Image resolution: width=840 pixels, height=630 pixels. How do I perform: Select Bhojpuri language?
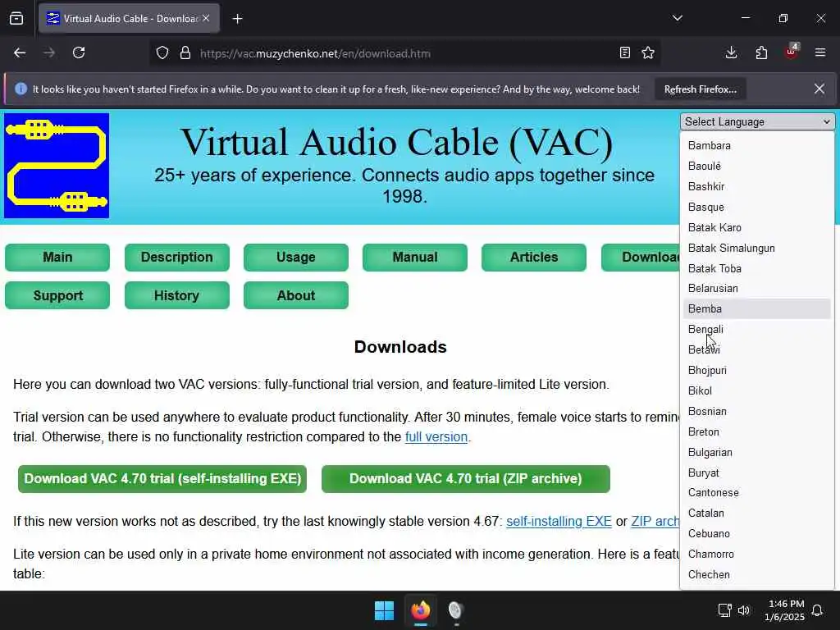(757, 370)
